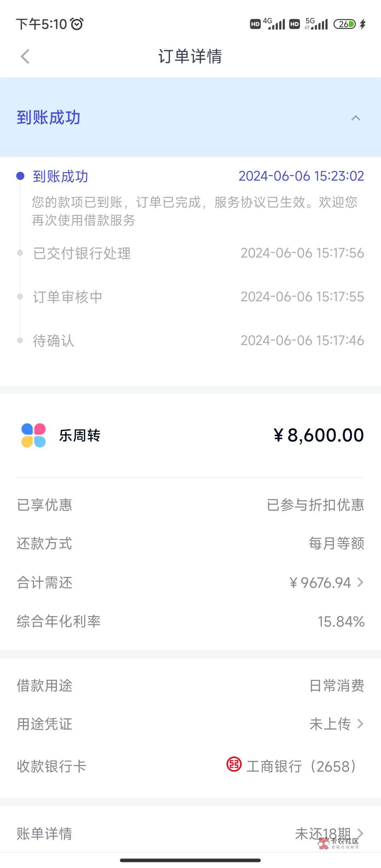Tap the 收款银行卡 工商银行 (2658) row

pyautogui.click(x=190, y=766)
